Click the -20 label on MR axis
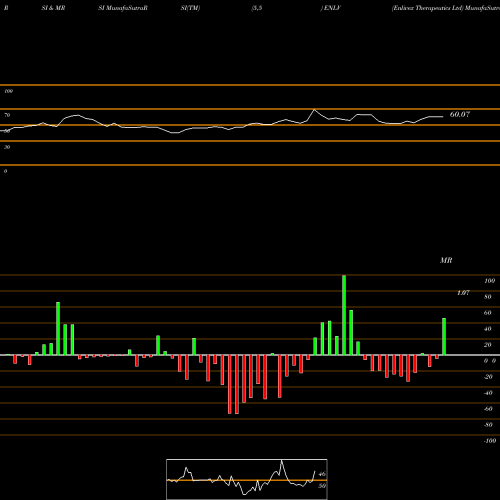 (488, 377)
